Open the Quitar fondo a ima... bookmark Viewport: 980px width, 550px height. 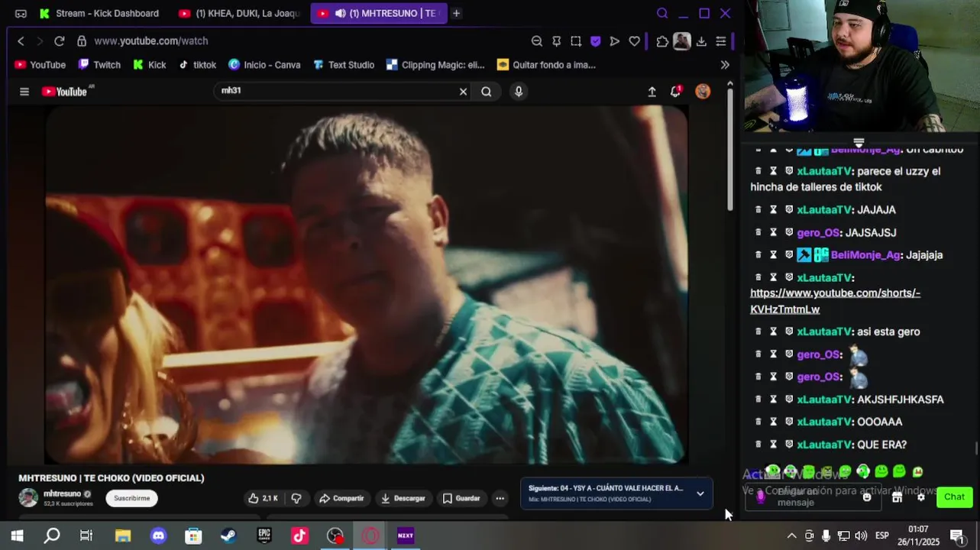click(546, 65)
